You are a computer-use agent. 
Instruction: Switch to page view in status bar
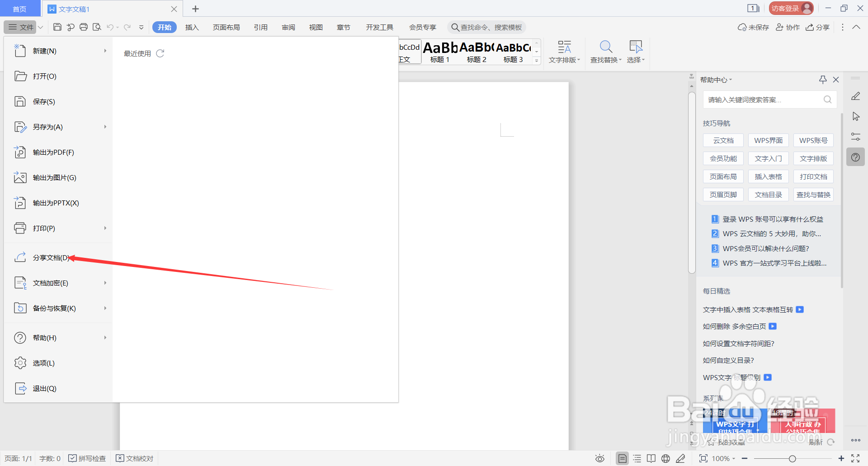pos(623,458)
